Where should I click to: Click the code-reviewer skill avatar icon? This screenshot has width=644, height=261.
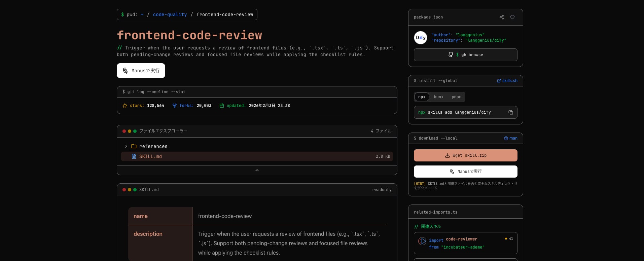click(x=422, y=241)
